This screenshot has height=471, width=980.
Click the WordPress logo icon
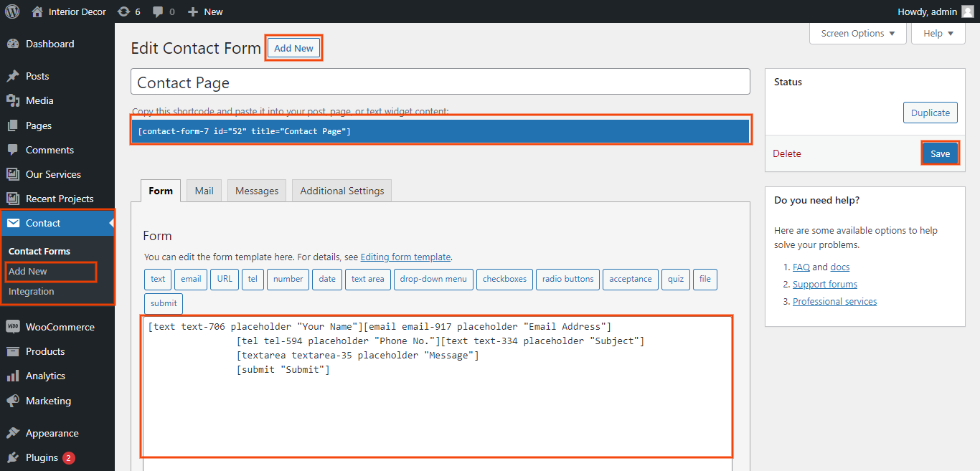pos(12,11)
